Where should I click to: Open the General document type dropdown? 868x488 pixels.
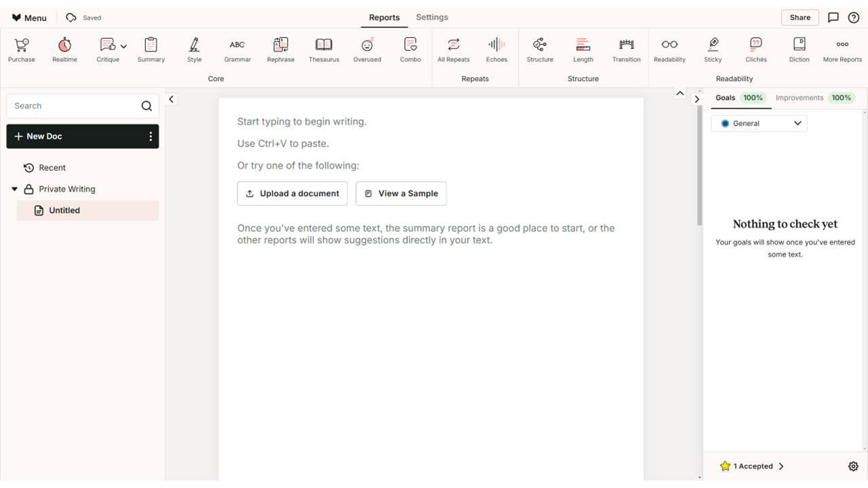[759, 123]
